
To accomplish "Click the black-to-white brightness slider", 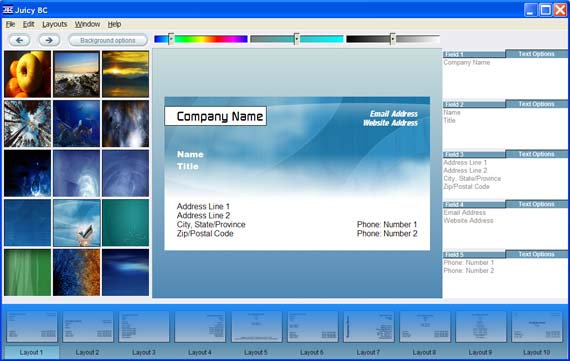I will pyautogui.click(x=393, y=39).
